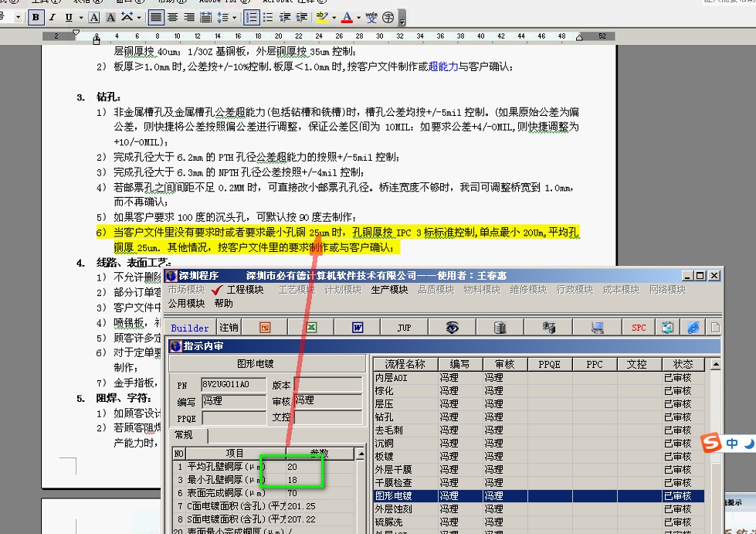
Task: Click the PowerPoint icon button
Action: [x=265, y=328]
